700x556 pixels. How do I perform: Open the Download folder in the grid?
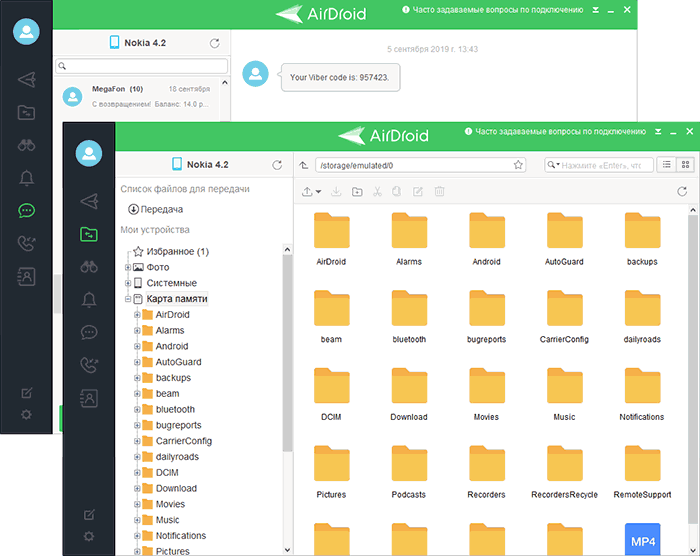(x=409, y=394)
